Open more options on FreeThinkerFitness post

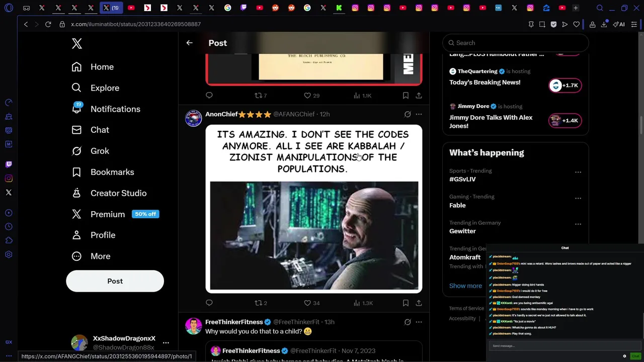419,322
